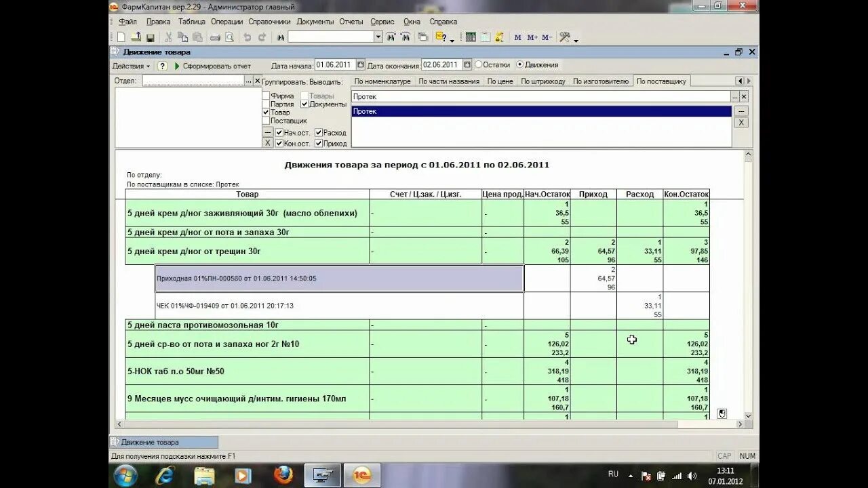Click Сформировать отчет button

coord(212,66)
